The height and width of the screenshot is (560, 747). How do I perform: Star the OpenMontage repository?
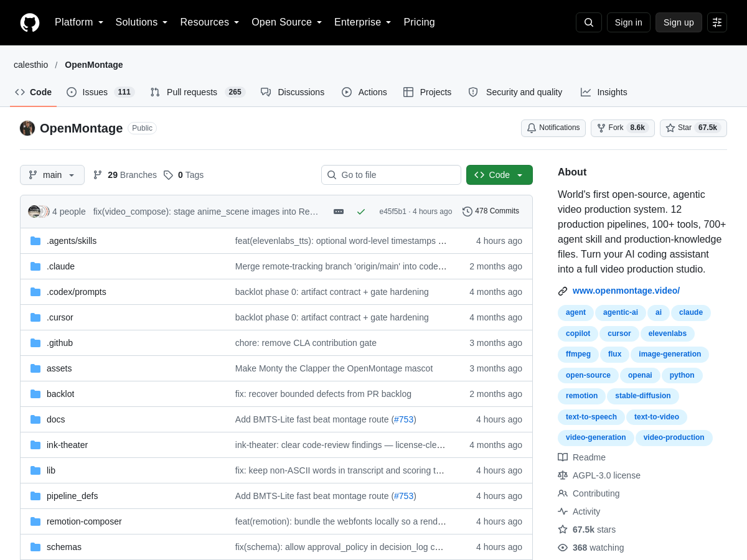pos(693,128)
